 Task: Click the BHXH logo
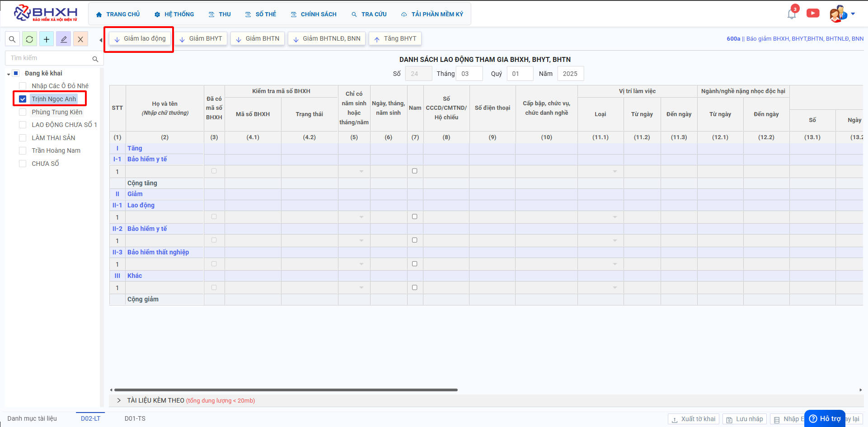tap(46, 14)
